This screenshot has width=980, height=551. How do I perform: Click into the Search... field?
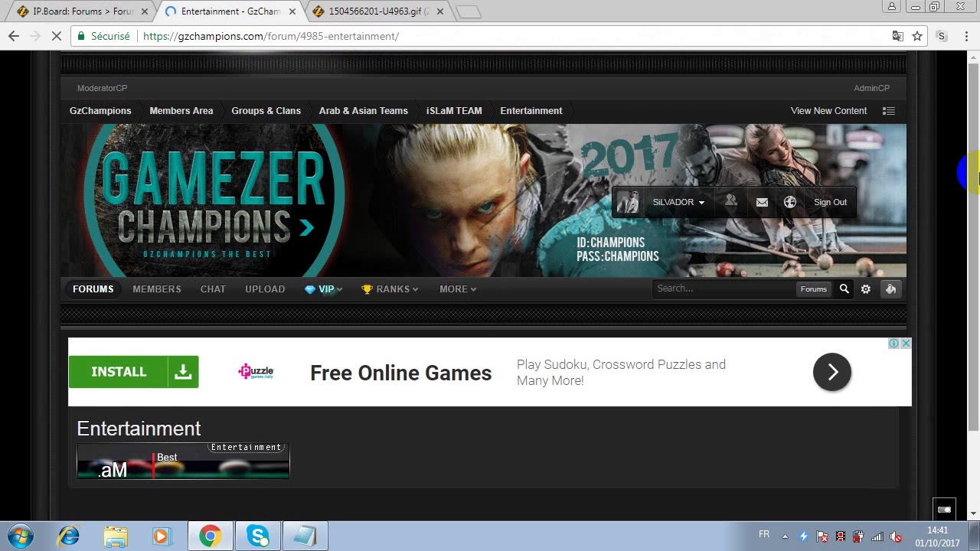[724, 289]
